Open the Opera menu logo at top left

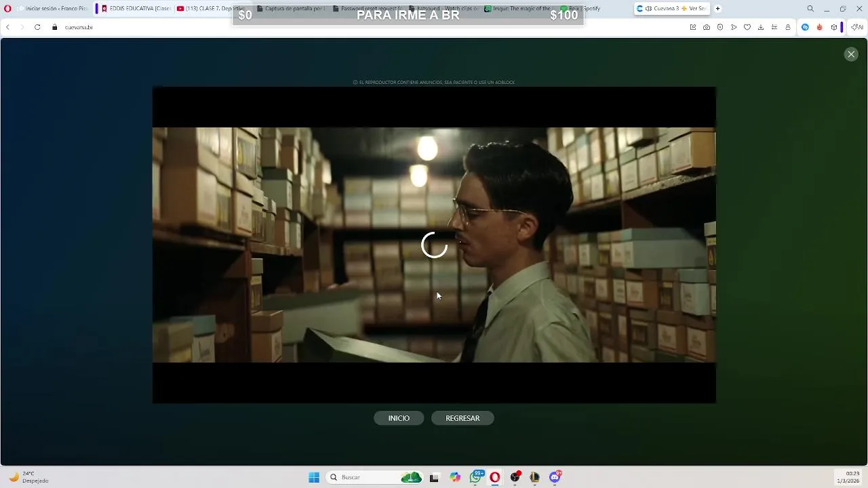pyautogui.click(x=7, y=9)
